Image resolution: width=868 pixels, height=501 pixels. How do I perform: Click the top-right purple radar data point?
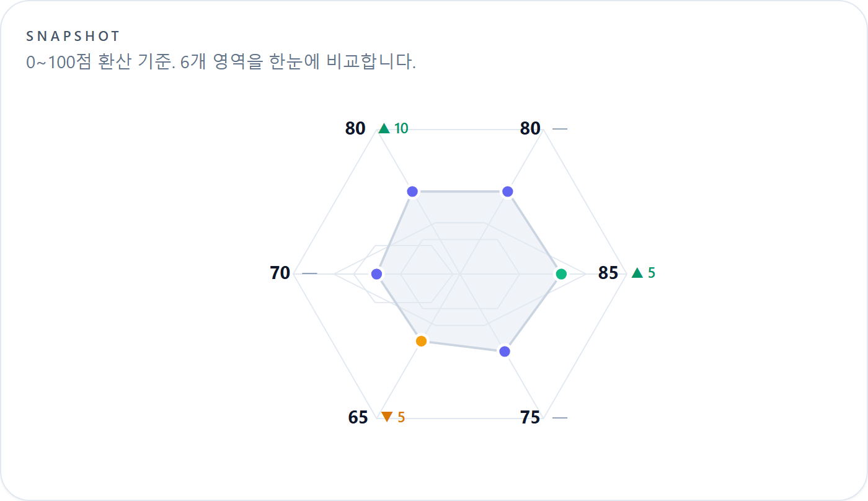point(508,192)
